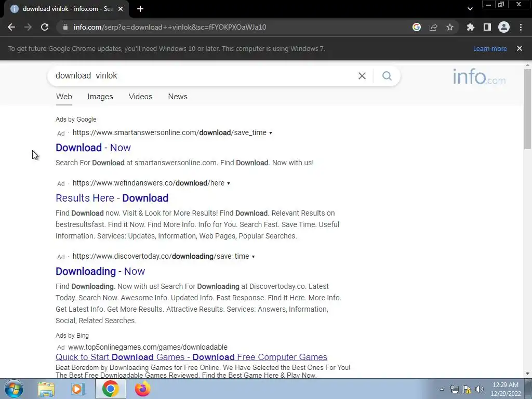This screenshot has width=532, height=399.
Task: Click the smartanswersonline.com ad URL
Action: pos(169,132)
